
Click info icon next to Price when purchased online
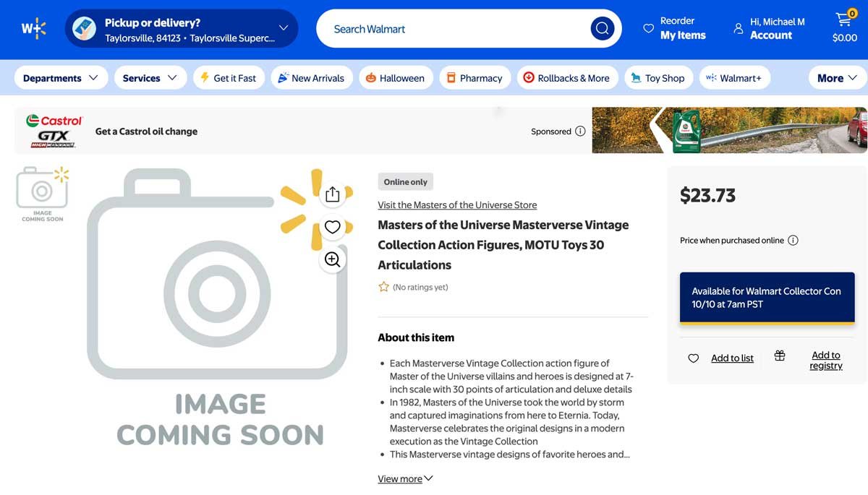coord(793,240)
